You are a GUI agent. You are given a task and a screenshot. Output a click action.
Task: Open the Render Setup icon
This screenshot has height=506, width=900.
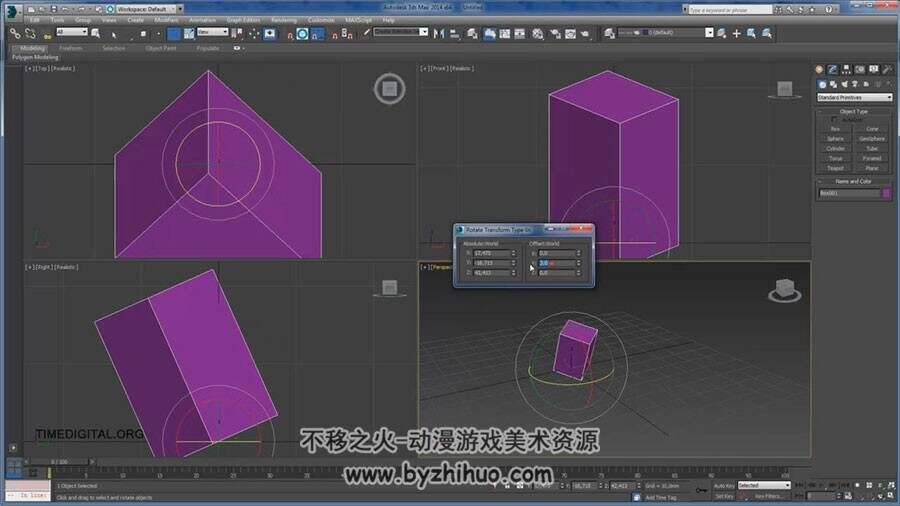555,34
